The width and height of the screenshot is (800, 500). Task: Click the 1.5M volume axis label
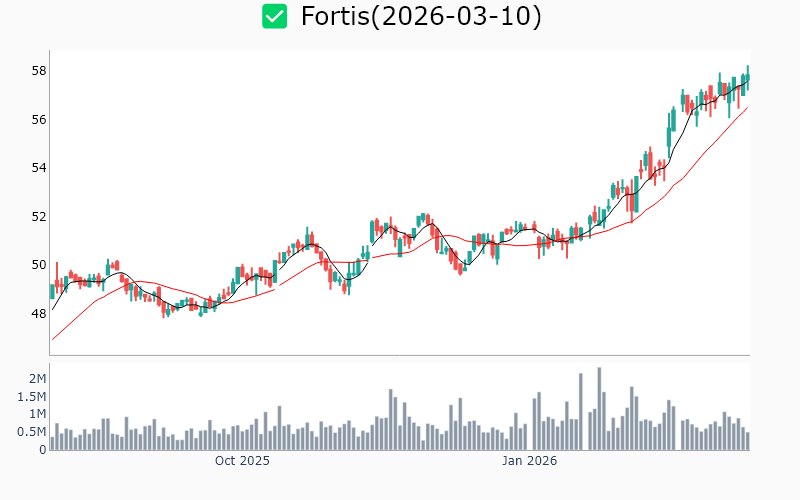[x=31, y=397]
